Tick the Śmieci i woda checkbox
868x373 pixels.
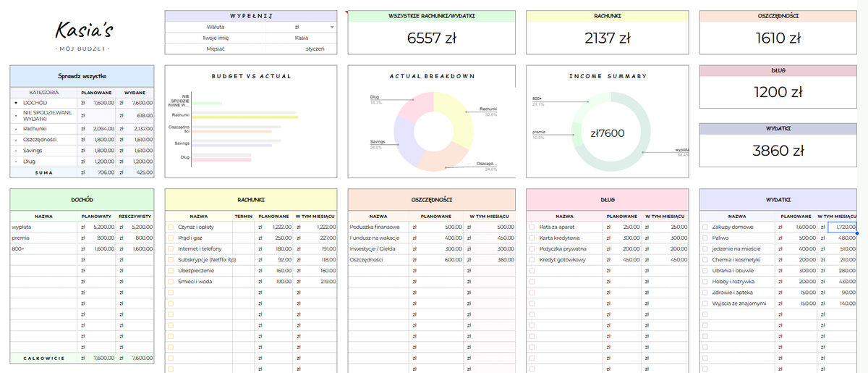coord(171,281)
